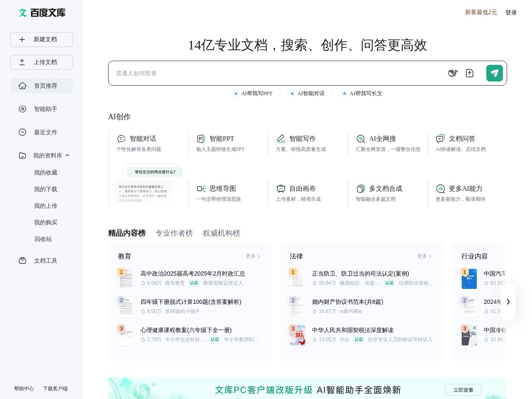
Task: Click the green send search button
Action: click(x=494, y=73)
